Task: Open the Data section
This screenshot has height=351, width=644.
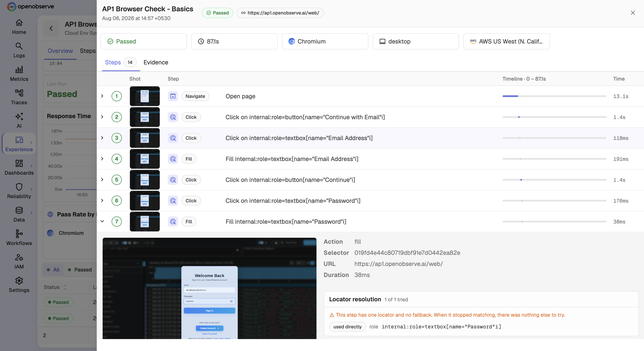Action: (19, 215)
